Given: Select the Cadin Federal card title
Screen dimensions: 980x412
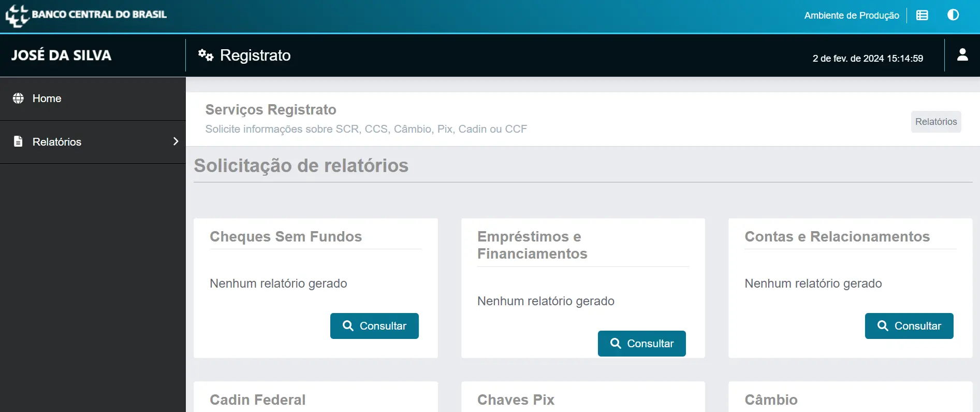Looking at the screenshot, I should (x=258, y=400).
